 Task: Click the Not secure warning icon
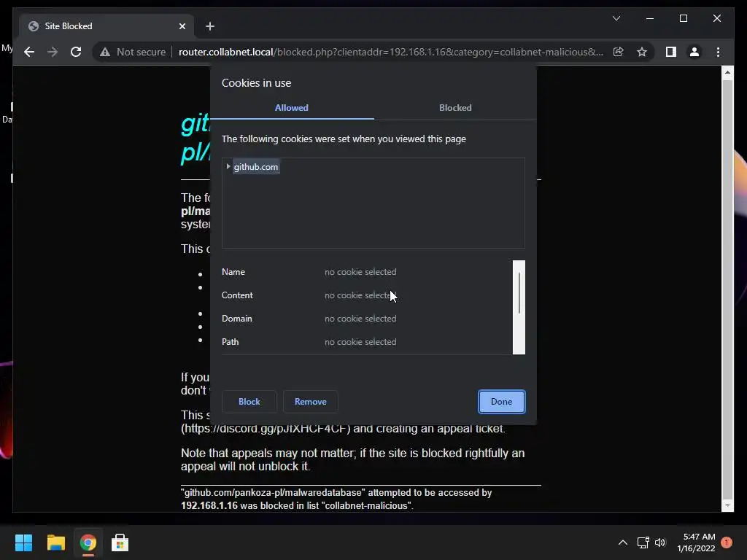tap(105, 52)
